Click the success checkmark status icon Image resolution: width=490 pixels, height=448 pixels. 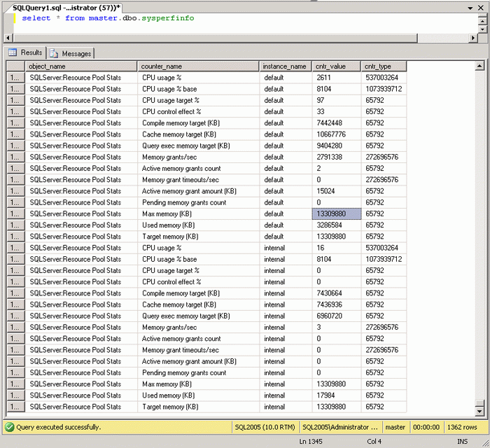point(9,427)
